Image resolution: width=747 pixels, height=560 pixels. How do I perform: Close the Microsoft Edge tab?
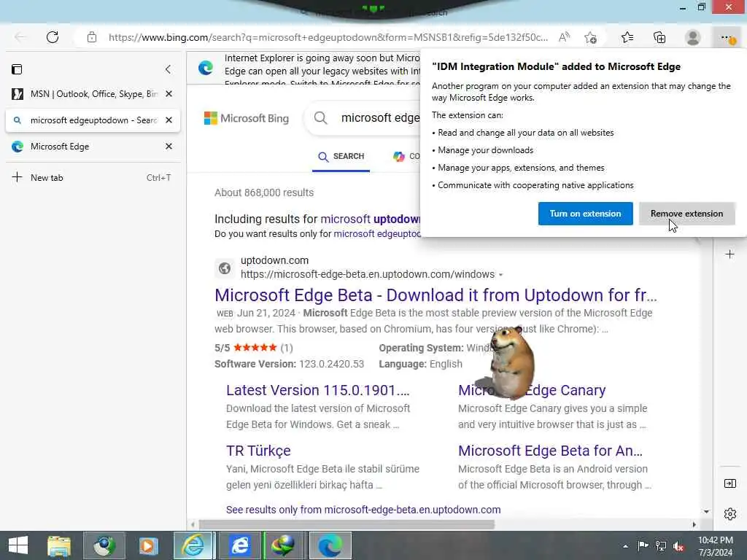point(169,146)
